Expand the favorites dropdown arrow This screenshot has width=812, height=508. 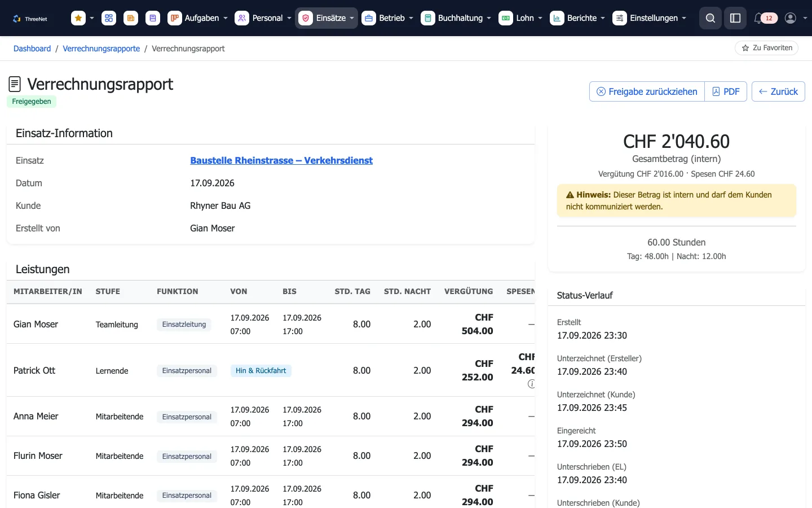click(92, 18)
